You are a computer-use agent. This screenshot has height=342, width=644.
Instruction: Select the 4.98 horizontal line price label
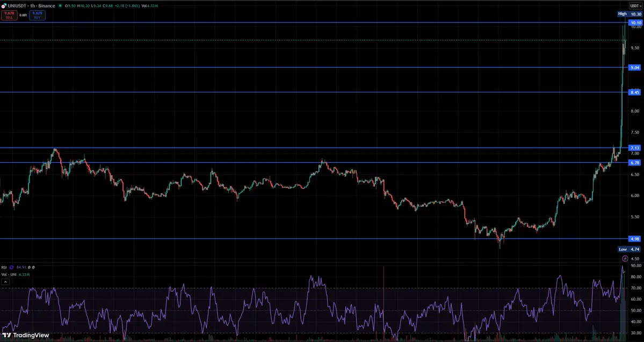coord(634,239)
